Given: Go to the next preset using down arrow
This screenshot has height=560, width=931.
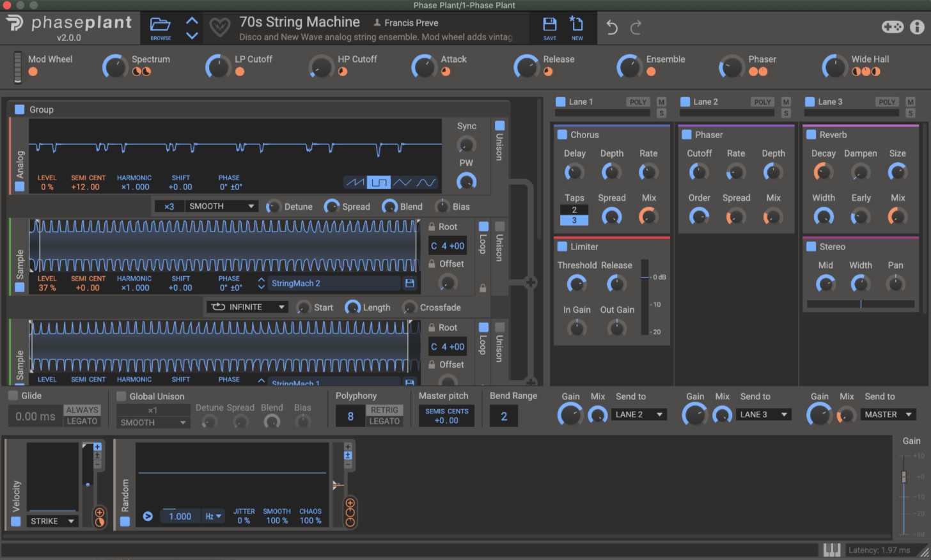Looking at the screenshot, I should click(x=192, y=36).
